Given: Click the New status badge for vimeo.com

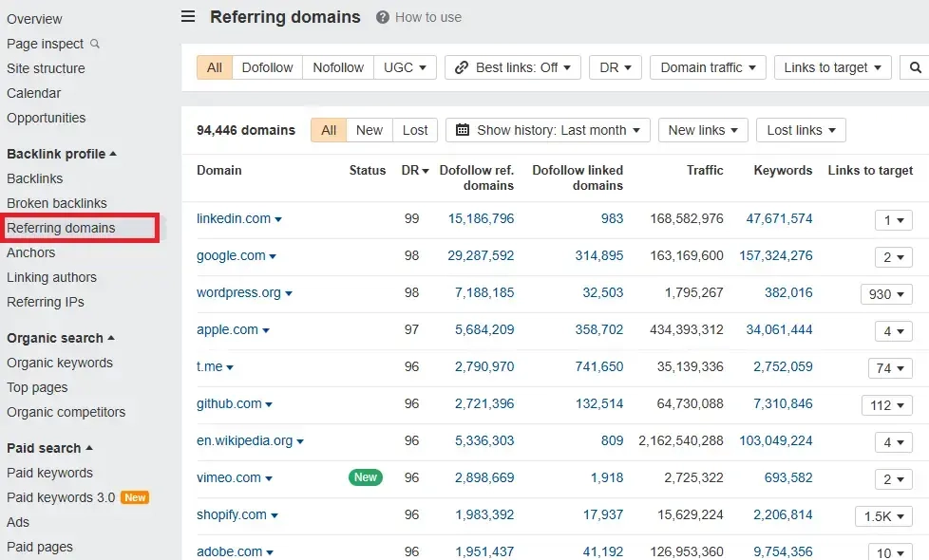Looking at the screenshot, I should coord(366,477).
